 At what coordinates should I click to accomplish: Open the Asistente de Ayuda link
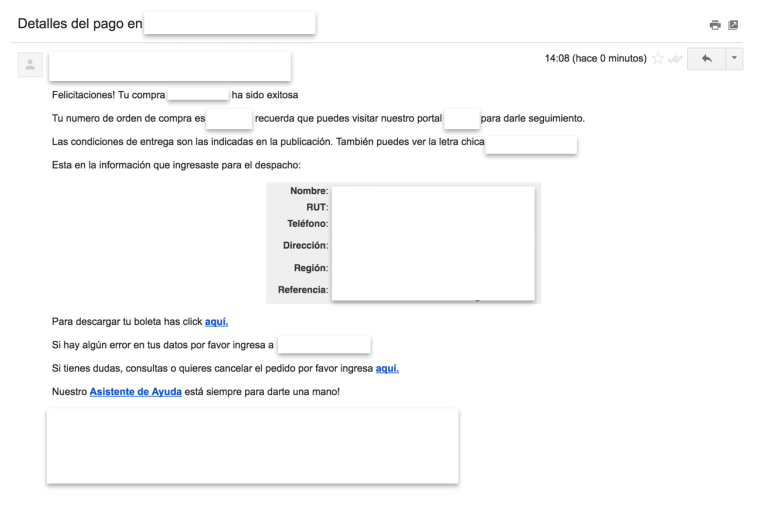coord(136,392)
